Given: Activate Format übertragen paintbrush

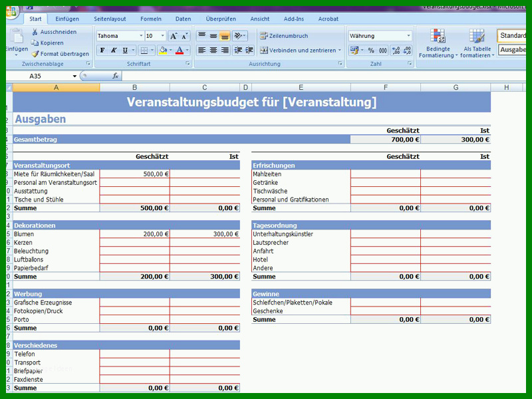Looking at the screenshot, I should point(60,54).
